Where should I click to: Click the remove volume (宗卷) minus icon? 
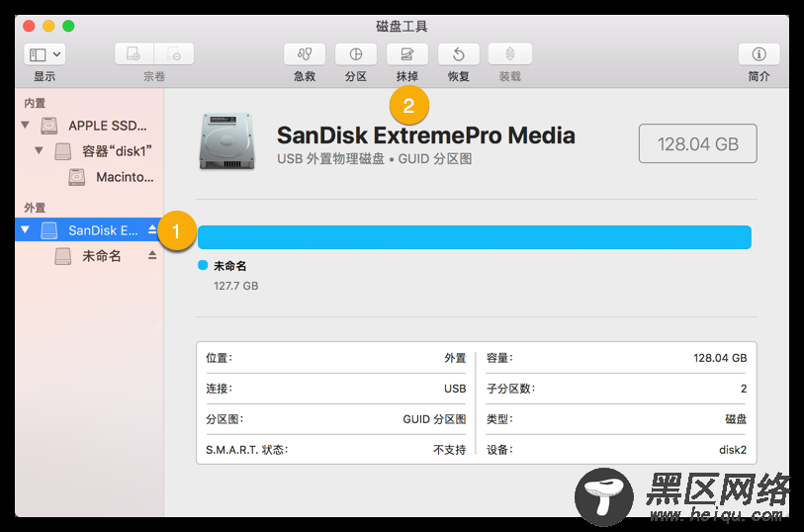pos(174,53)
